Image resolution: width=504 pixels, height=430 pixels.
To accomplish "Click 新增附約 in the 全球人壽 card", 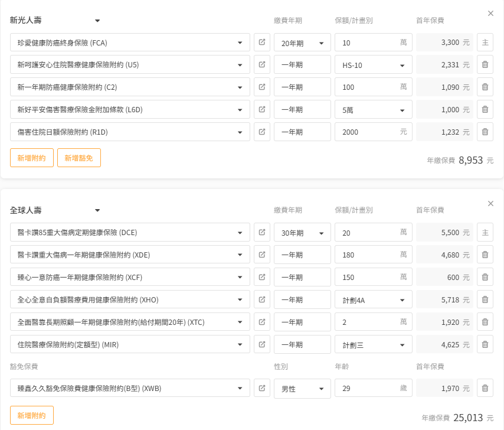I will tap(31, 415).
